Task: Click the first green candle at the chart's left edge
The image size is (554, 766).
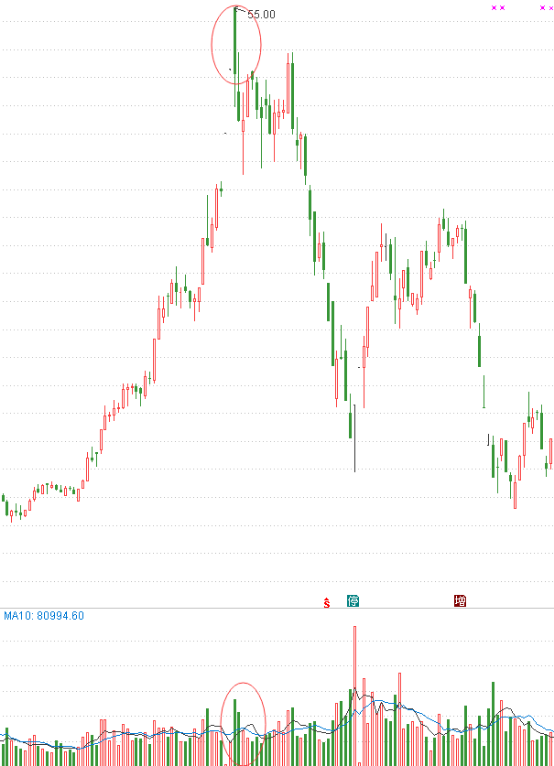Action: (3, 498)
